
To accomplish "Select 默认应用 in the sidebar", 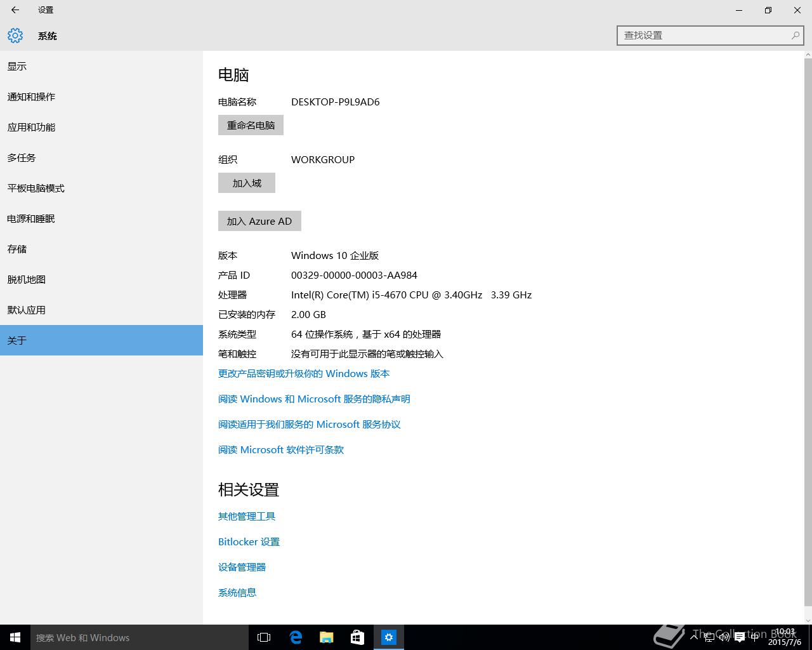I will pyautogui.click(x=101, y=310).
